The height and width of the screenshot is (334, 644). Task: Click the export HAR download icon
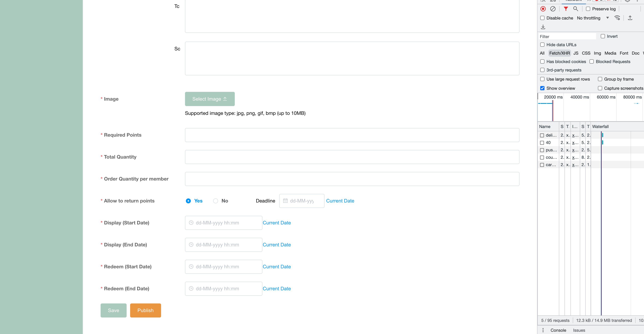pos(543,27)
